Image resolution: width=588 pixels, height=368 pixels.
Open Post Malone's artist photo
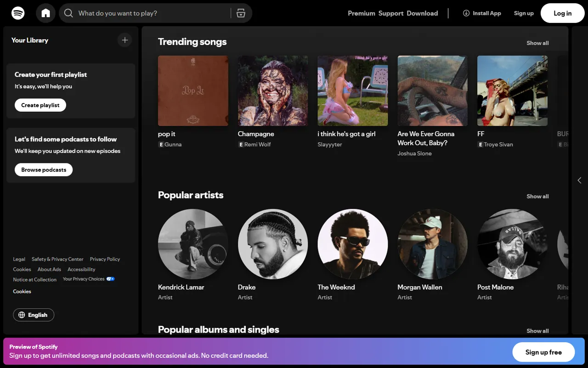pos(513,244)
